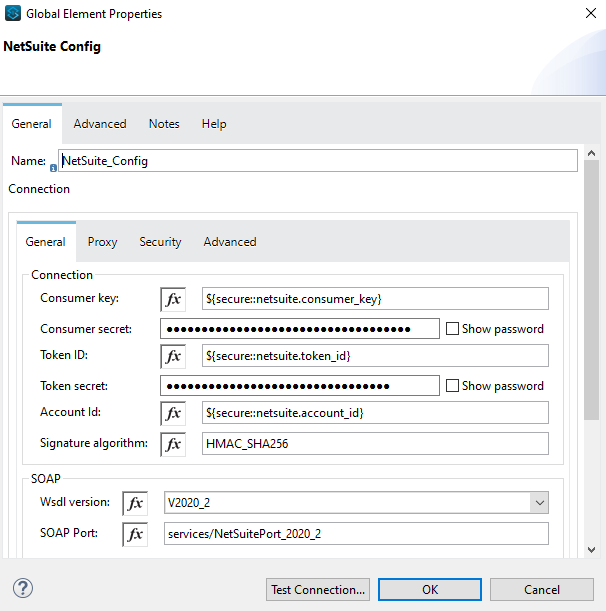Click the Consumer secret password field
The image size is (606, 611).
coord(300,329)
